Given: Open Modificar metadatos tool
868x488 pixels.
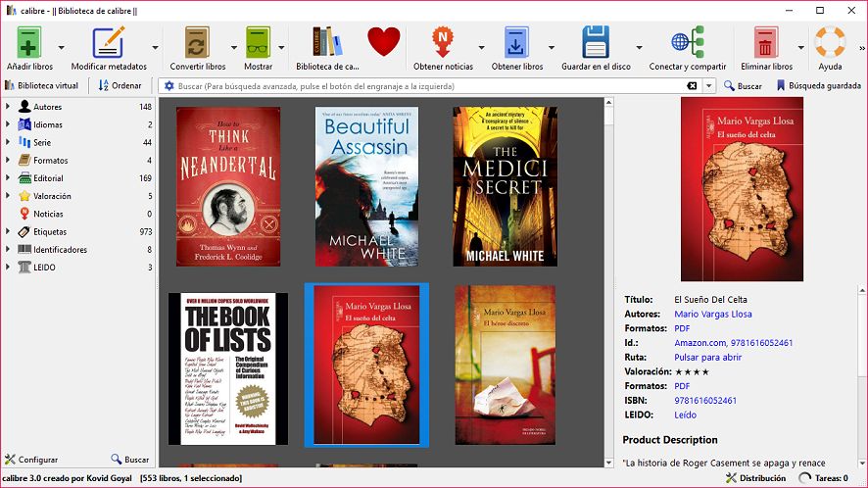Looking at the screenshot, I should (108, 43).
